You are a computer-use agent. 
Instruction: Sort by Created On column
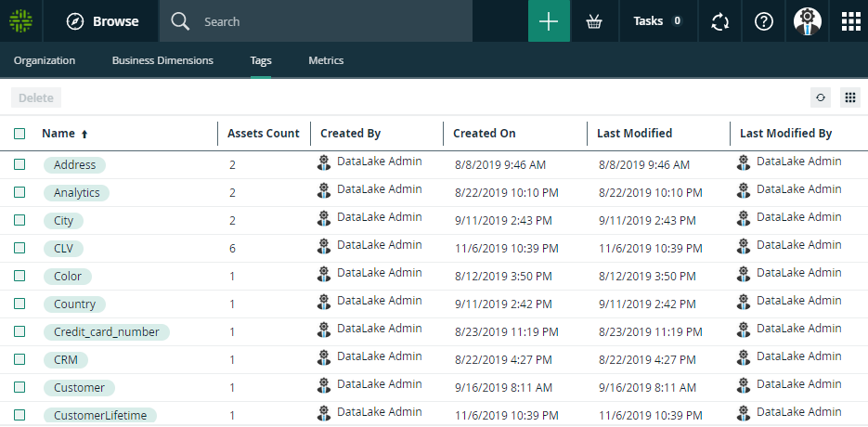click(484, 134)
